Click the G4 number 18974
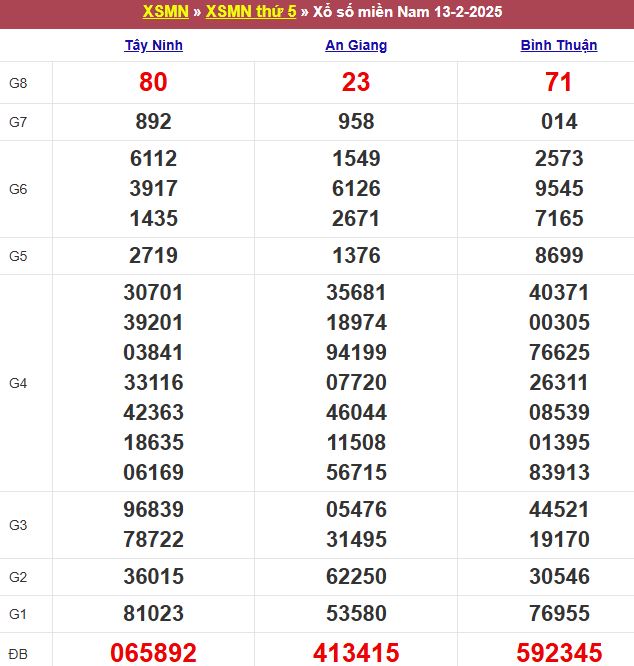 pyautogui.click(x=356, y=322)
